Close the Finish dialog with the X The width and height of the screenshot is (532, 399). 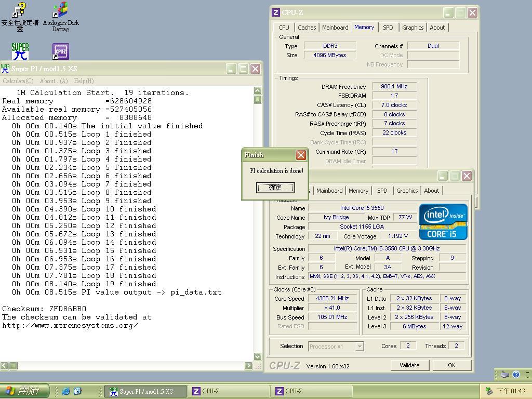click(301, 155)
